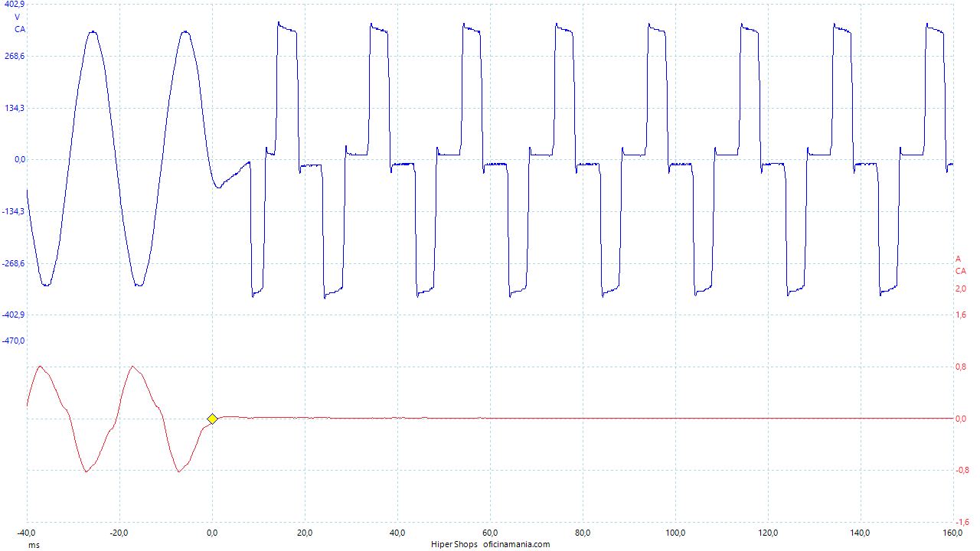Click the 'Hiper Shops' text
The height and width of the screenshot is (551, 980).
tap(454, 545)
